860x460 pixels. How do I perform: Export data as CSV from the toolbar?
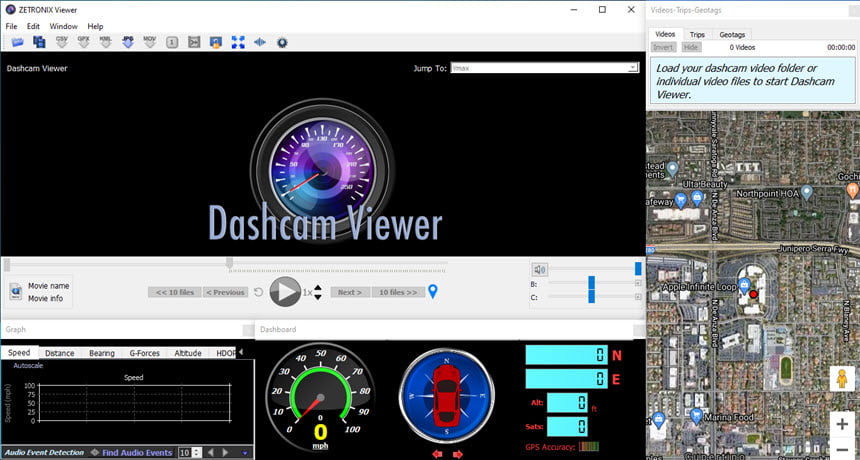pyautogui.click(x=61, y=42)
